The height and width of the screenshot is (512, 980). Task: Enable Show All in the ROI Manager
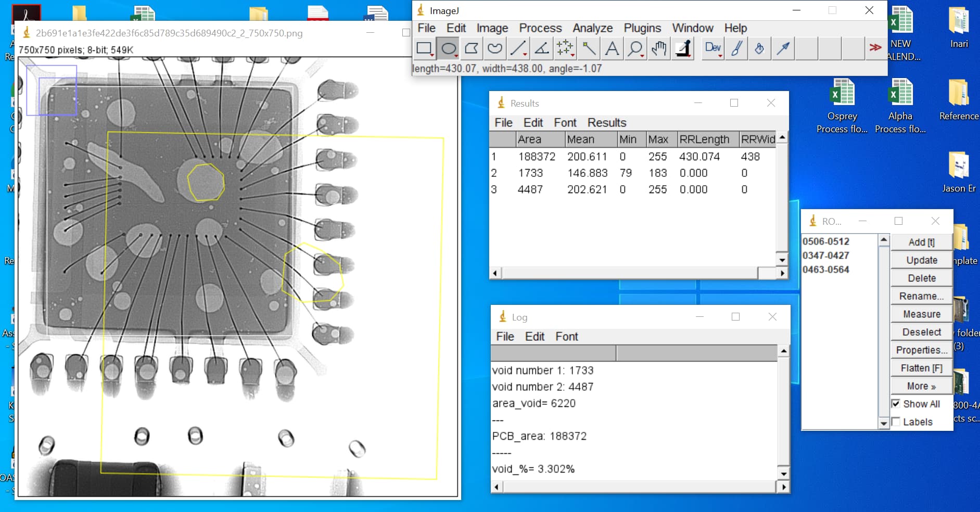tap(896, 404)
